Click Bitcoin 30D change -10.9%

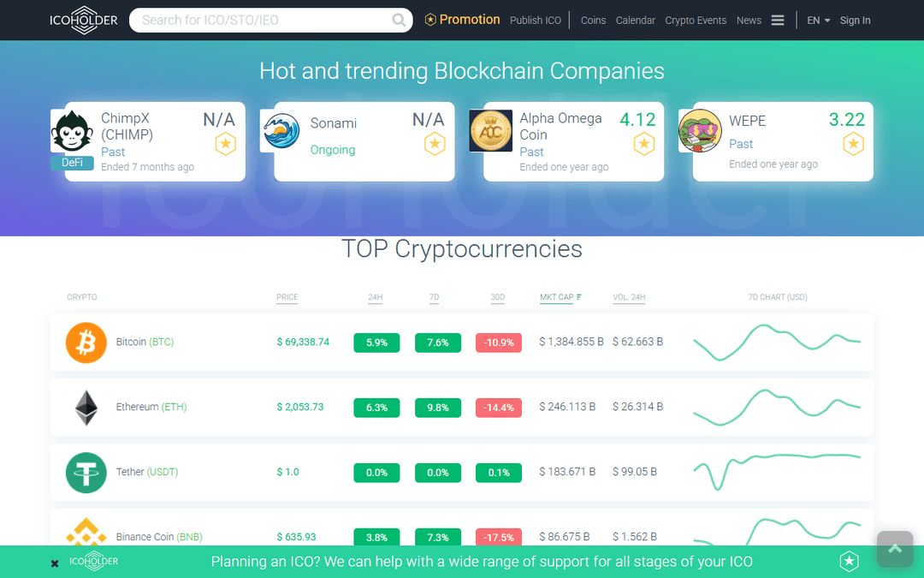click(x=499, y=343)
